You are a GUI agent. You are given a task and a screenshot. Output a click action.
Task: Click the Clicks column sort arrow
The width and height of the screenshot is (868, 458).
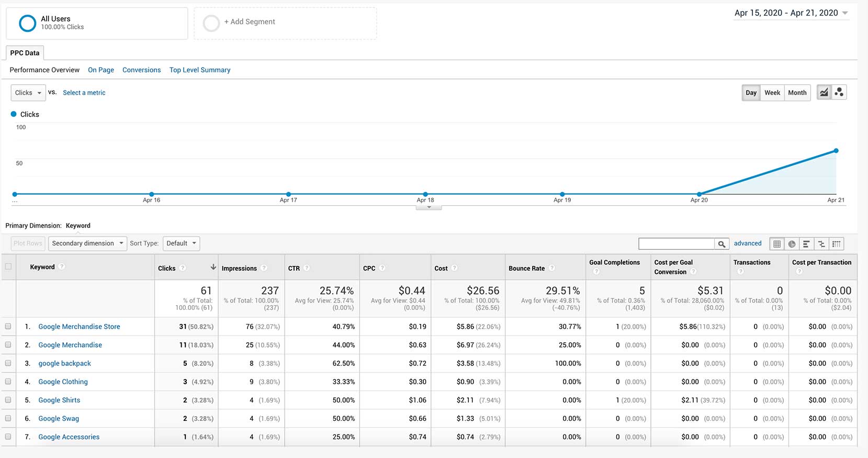(x=213, y=267)
